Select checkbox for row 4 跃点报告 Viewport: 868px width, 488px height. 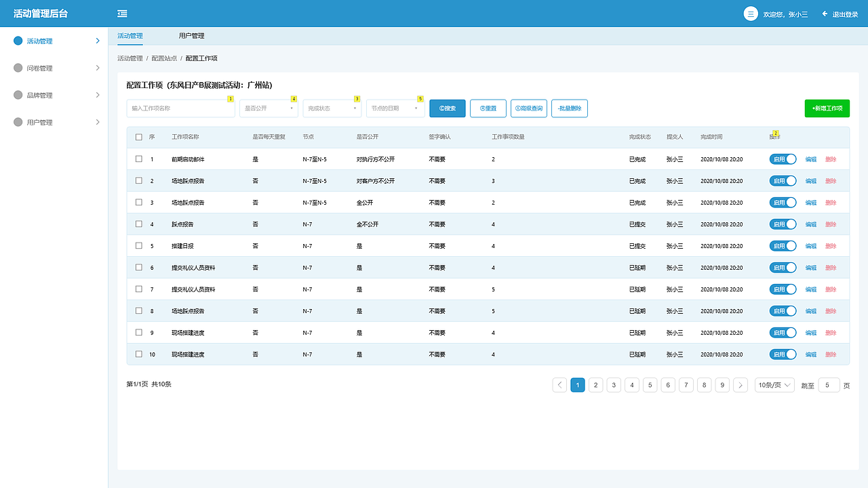click(x=139, y=224)
